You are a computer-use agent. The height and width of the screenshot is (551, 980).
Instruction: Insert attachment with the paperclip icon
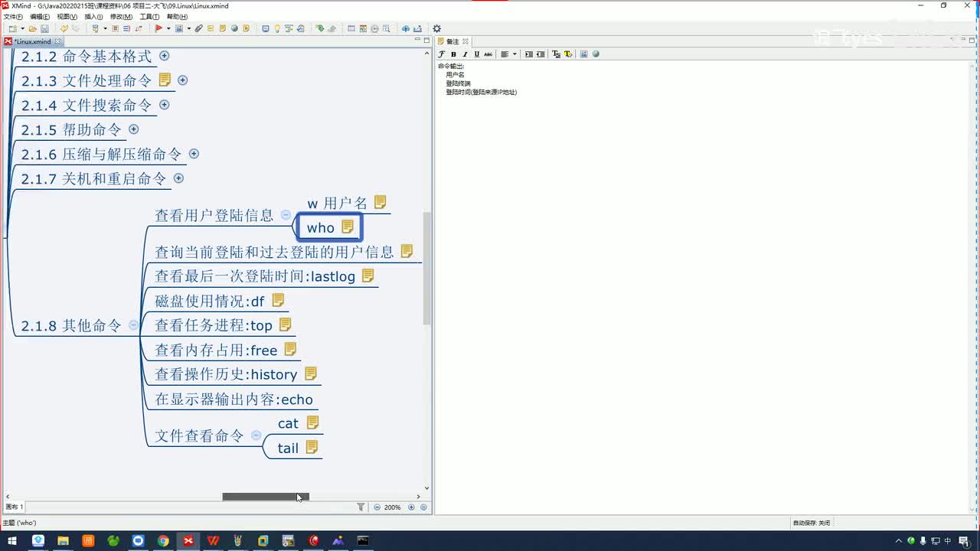click(x=198, y=29)
